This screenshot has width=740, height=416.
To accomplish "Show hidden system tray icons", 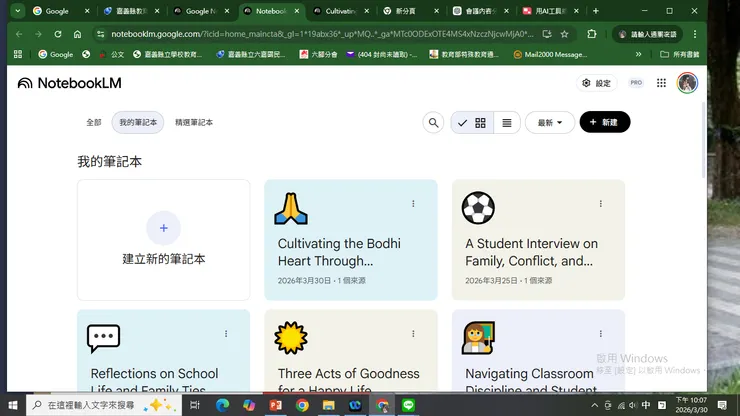I will 595,405.
